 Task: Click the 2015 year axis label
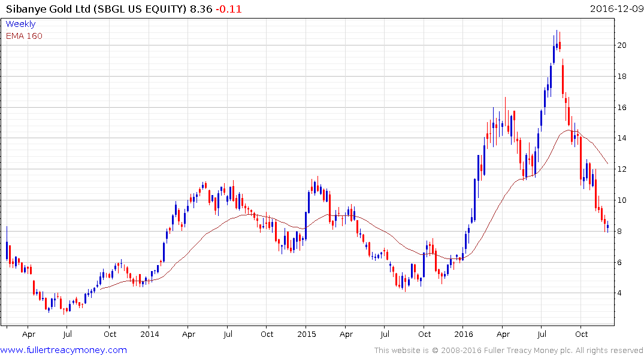[306, 334]
